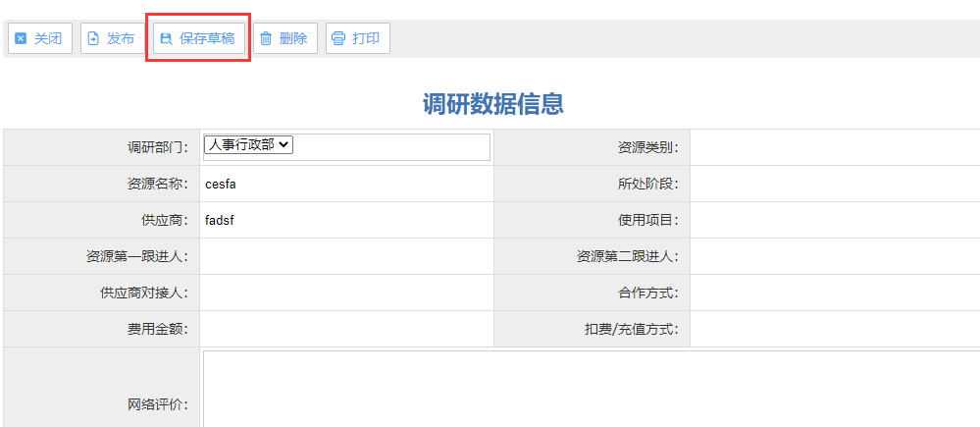Click the close (关闭) X icon
Viewport: 980px width, 427px height.
coord(21,39)
